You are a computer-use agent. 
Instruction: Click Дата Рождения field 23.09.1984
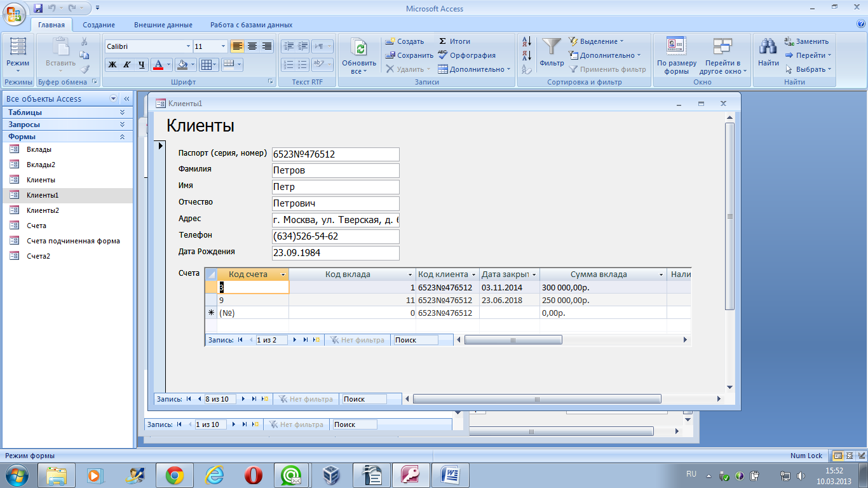click(336, 253)
